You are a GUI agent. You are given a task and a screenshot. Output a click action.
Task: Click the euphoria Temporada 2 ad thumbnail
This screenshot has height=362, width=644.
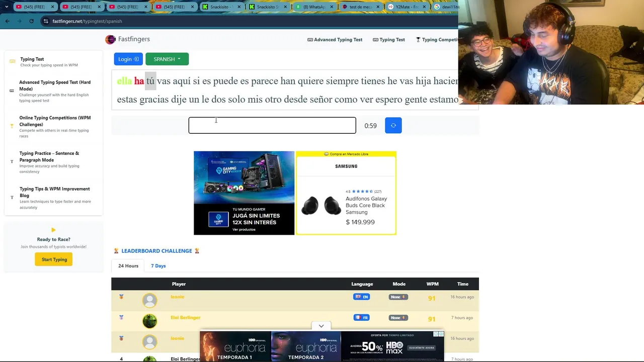[x=306, y=346]
